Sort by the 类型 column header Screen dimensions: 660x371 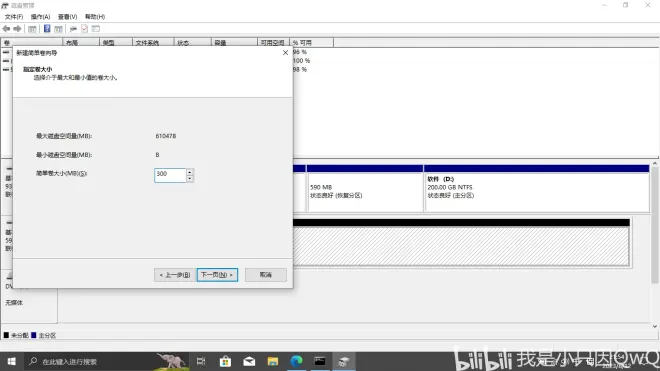[x=116, y=43]
